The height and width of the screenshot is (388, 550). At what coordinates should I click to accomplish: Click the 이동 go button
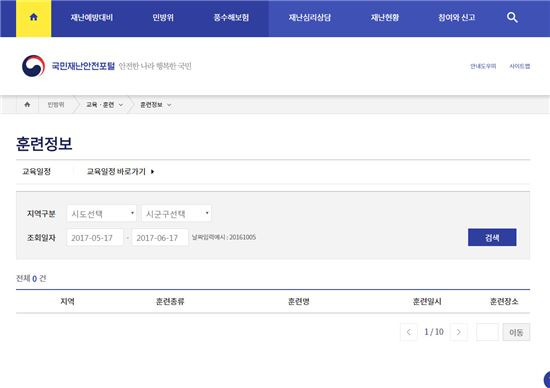pos(516,332)
